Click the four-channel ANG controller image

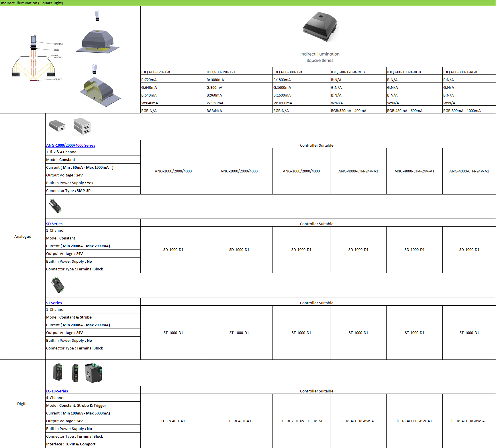point(82,126)
